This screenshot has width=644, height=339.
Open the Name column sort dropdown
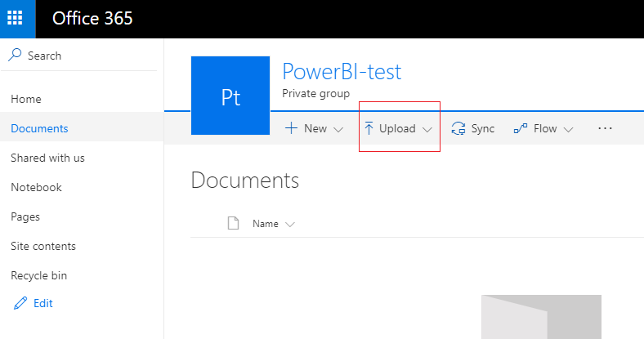[290, 225]
